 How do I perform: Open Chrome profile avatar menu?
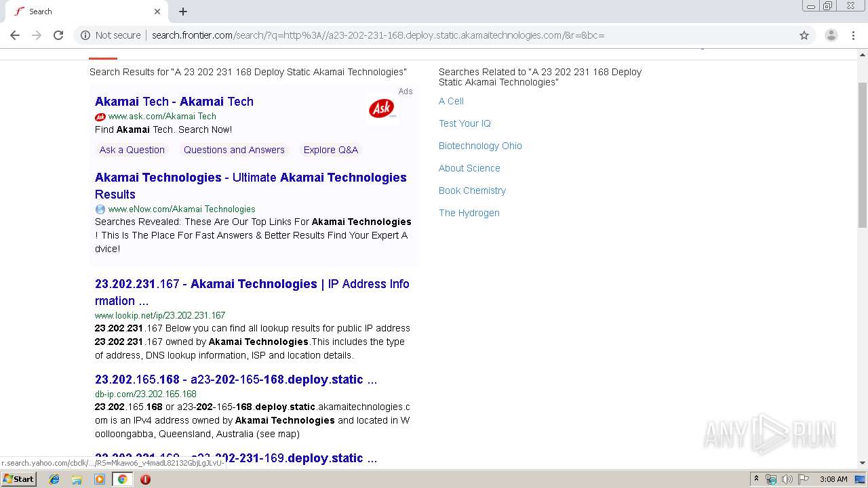(831, 35)
